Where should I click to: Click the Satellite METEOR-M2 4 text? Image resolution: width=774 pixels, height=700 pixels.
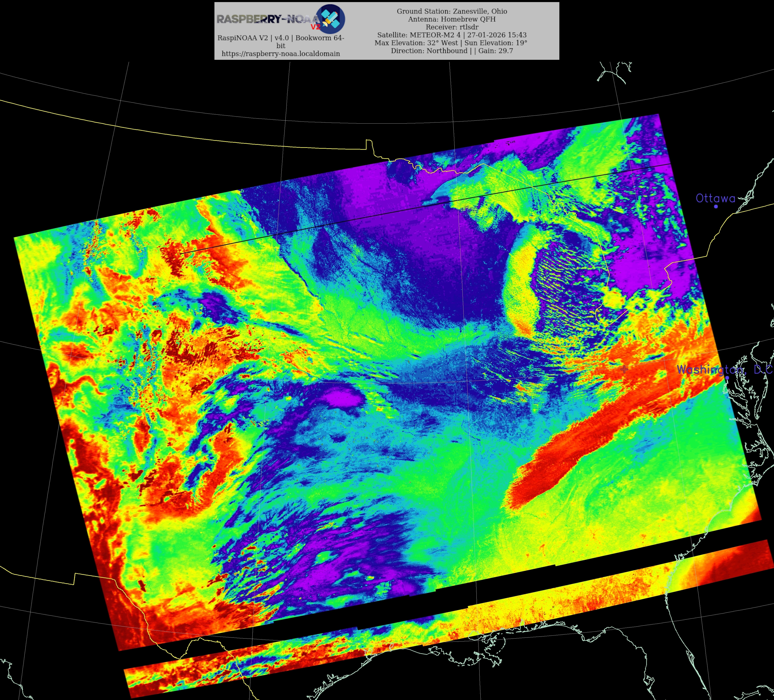click(419, 35)
